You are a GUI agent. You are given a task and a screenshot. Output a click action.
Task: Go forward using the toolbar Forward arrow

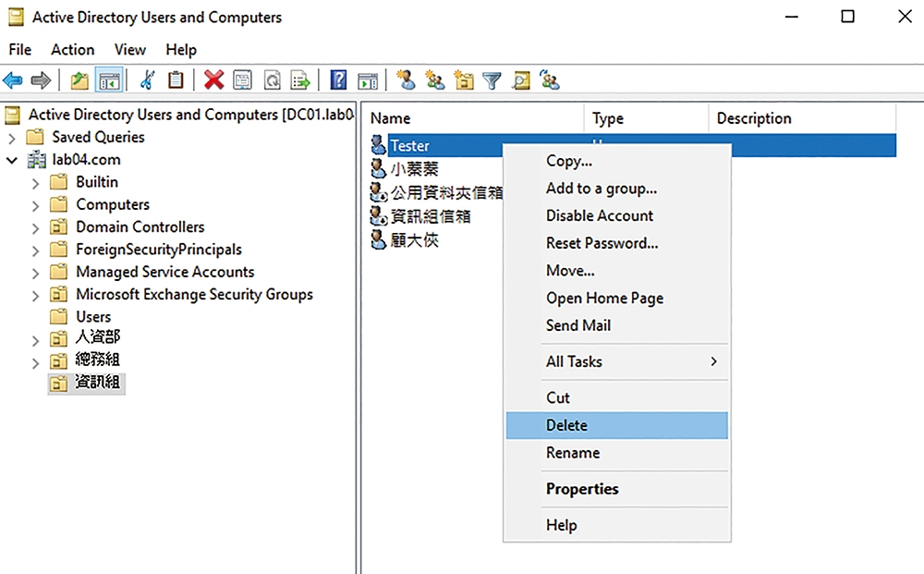tap(41, 80)
